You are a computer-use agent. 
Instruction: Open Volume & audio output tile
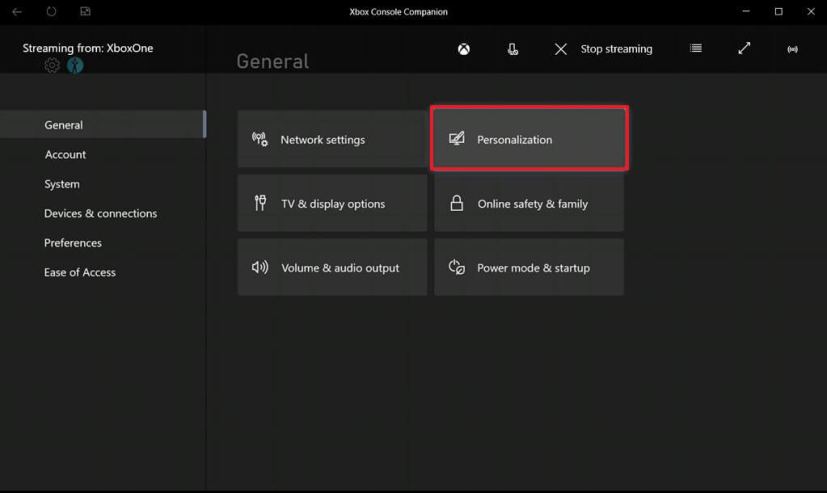[332, 267]
